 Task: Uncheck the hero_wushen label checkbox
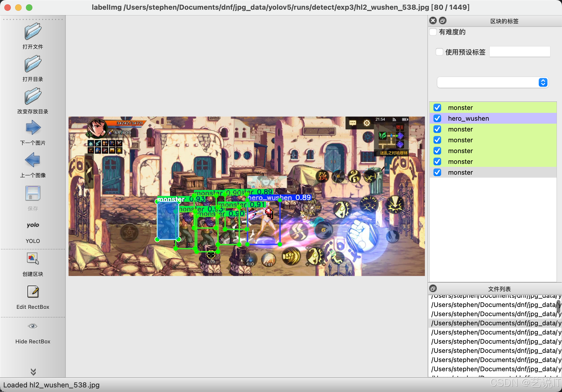[437, 118]
